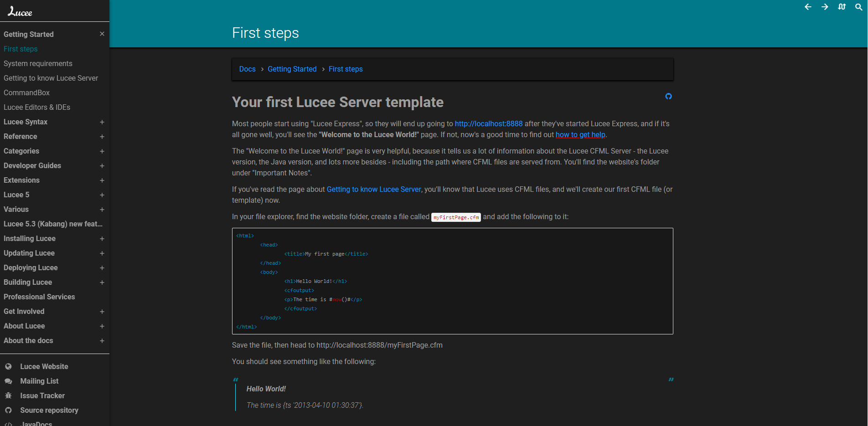The height and width of the screenshot is (426, 868).
Task: Open the search magnifier icon
Action: (858, 7)
